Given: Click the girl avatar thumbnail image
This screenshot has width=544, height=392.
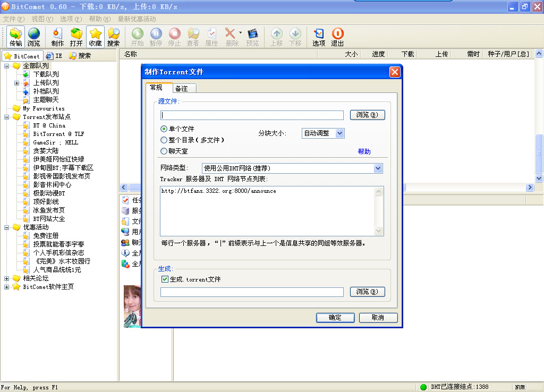Looking at the screenshot, I should click(x=132, y=306).
